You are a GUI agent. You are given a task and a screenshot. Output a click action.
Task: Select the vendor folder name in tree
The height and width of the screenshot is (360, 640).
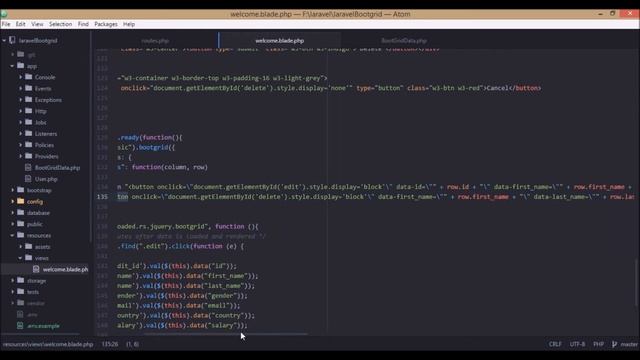pyautogui.click(x=36, y=303)
